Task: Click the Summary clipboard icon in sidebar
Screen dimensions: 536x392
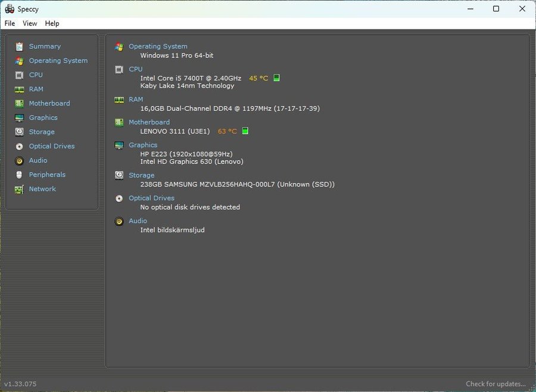Action: 20,46
